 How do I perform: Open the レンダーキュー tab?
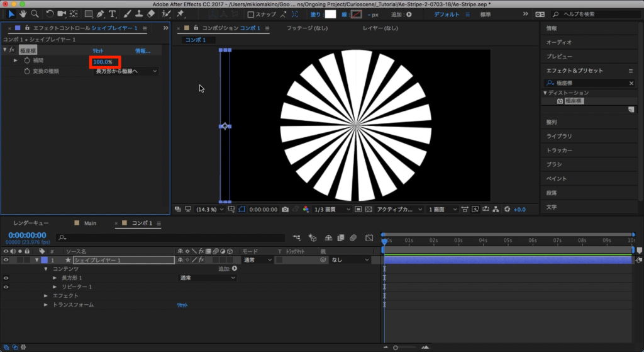(31, 223)
